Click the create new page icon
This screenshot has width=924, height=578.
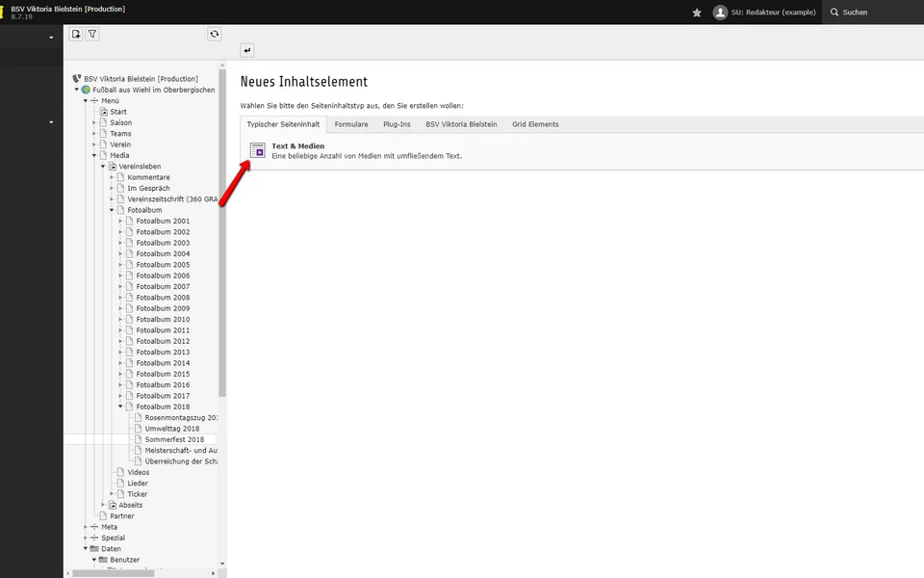[76, 34]
